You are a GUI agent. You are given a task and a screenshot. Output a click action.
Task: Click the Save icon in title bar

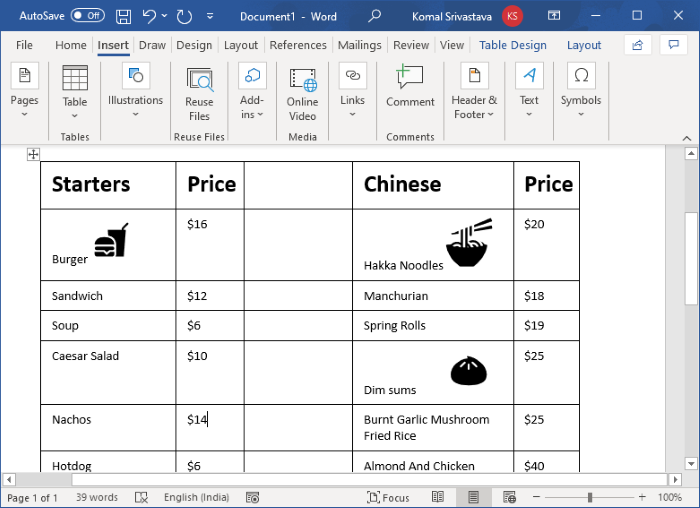123,17
